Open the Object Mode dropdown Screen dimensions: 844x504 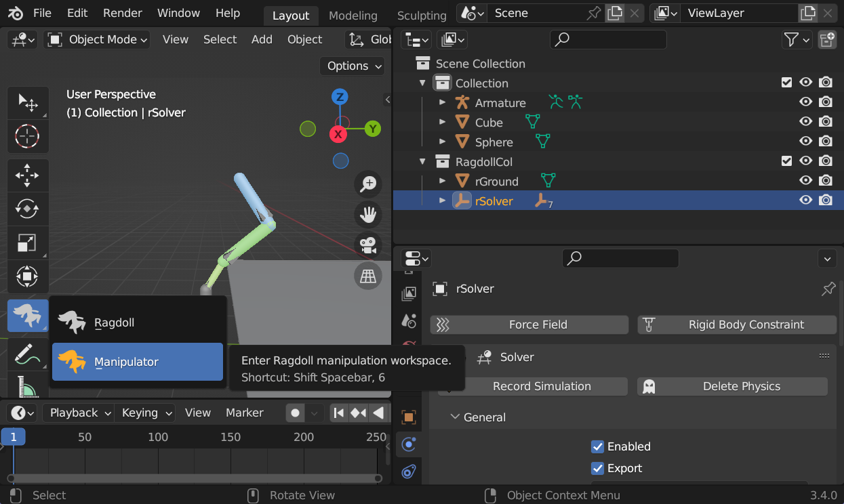click(98, 40)
